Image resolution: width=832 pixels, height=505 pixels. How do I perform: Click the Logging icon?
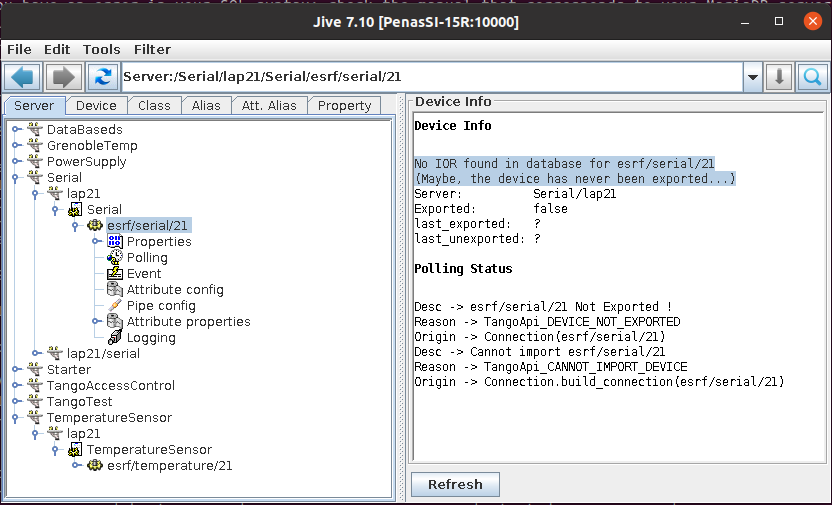[x=115, y=337]
